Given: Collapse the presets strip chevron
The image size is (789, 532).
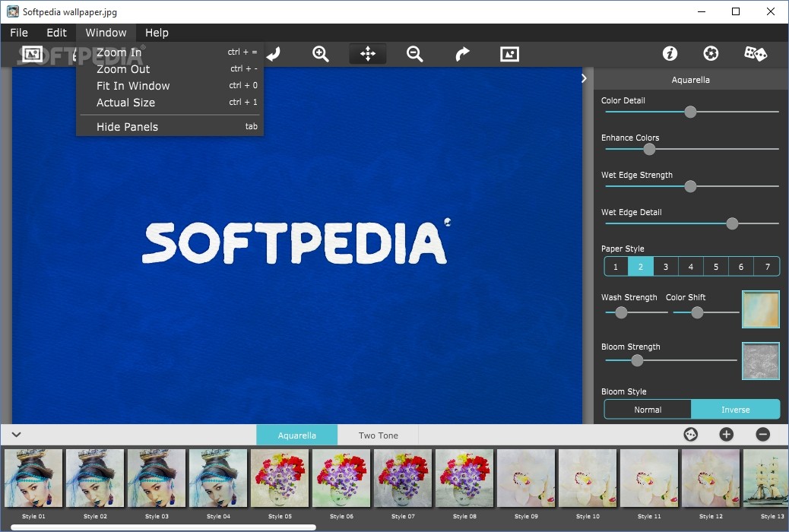Looking at the screenshot, I should pos(16,435).
